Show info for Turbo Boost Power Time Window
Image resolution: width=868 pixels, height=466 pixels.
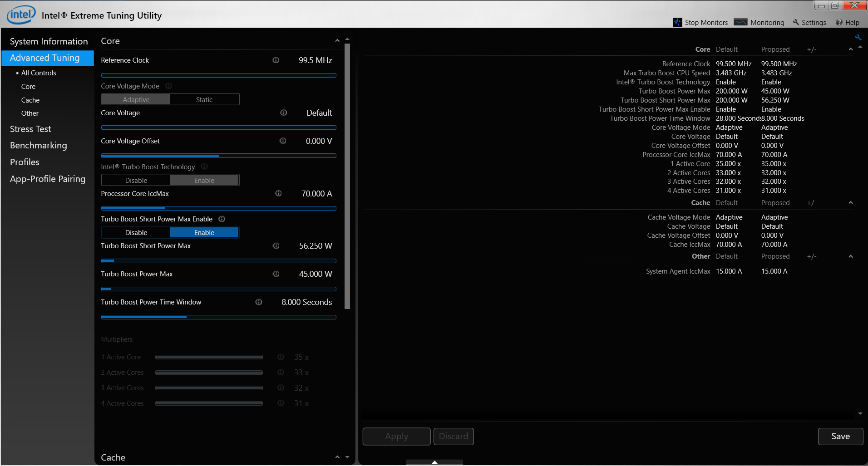coord(259,302)
